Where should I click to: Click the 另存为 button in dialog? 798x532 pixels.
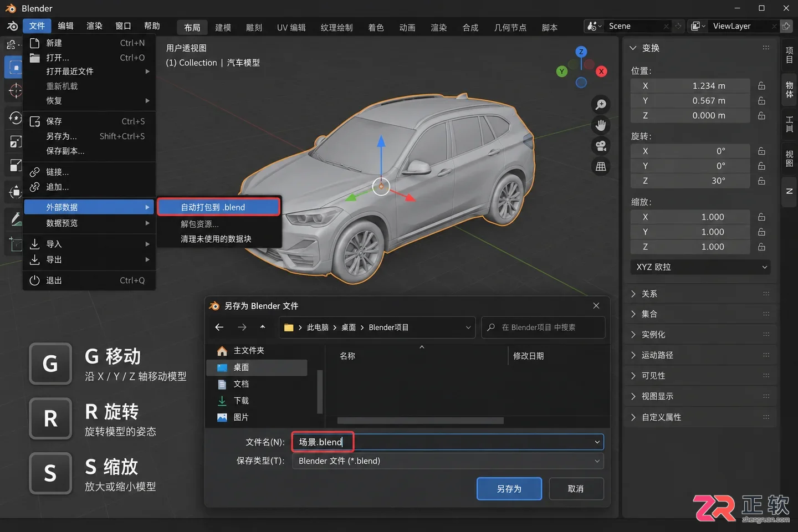(509, 489)
